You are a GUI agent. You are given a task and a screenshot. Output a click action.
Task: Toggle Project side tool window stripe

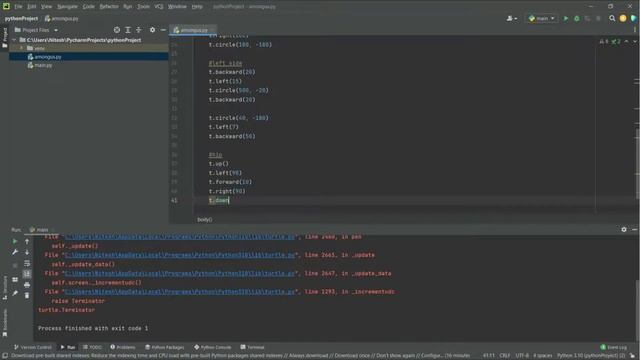[x=4, y=38]
